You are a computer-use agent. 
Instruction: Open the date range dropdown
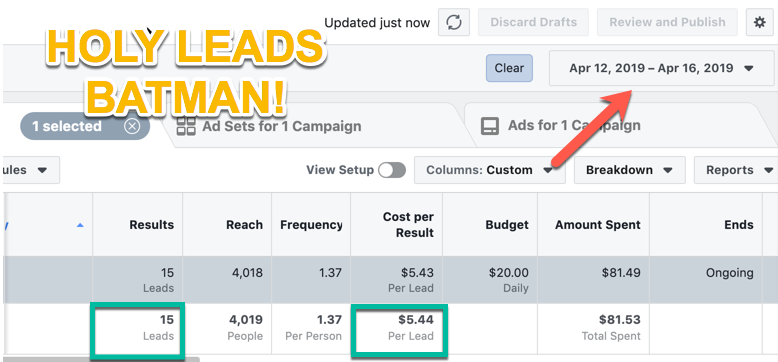(661, 68)
